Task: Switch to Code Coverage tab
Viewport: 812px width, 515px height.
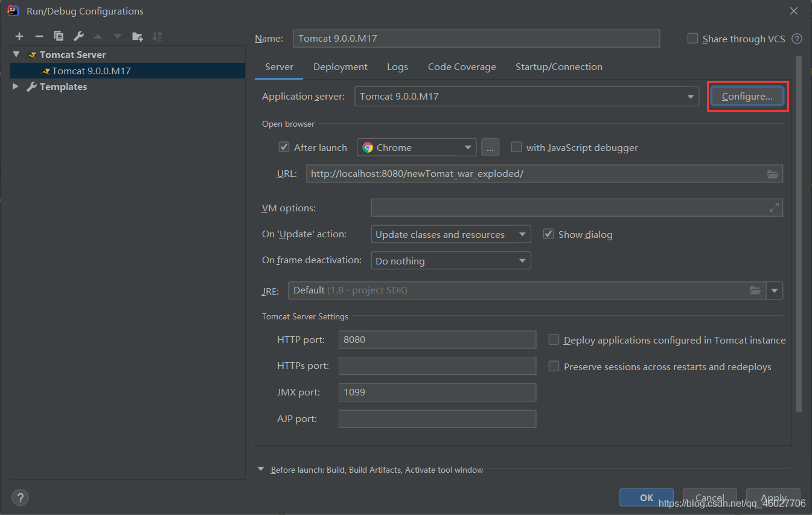Action: 462,67
